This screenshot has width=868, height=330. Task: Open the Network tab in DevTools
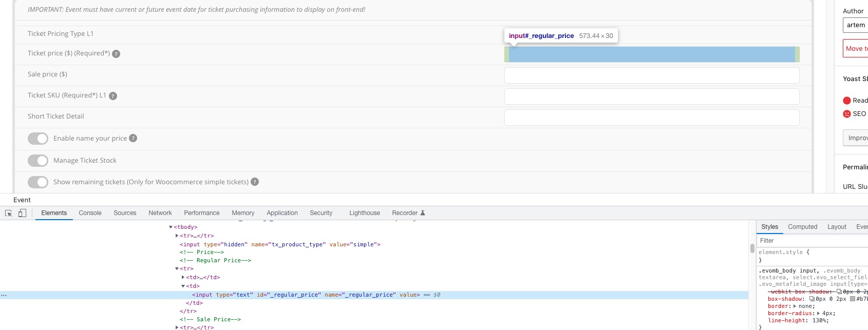[160, 213]
